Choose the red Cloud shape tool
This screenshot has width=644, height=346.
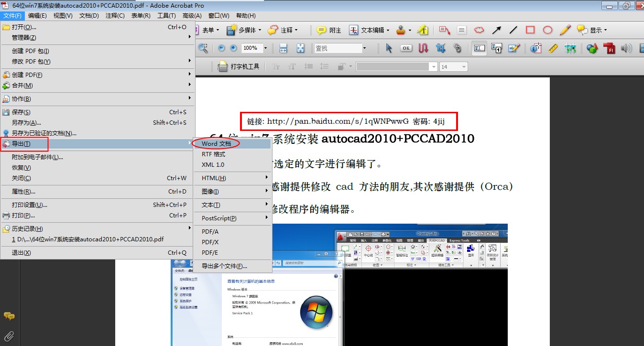[479, 30]
